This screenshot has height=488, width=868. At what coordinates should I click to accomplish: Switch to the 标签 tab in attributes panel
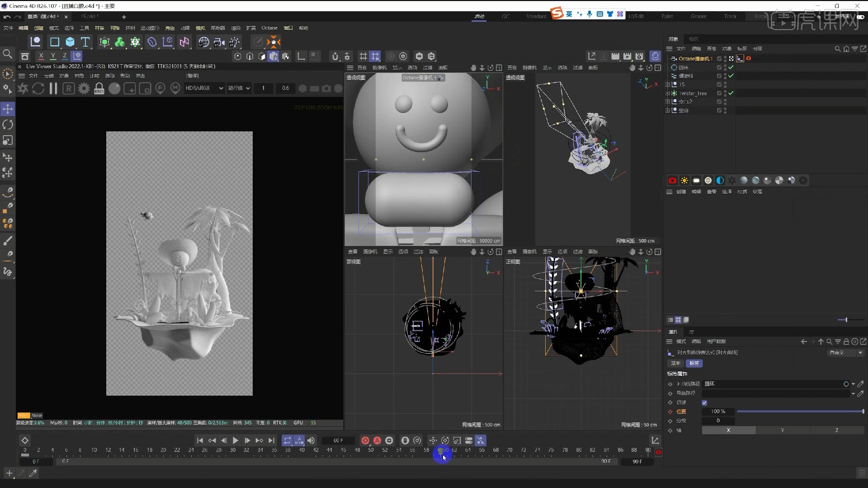click(695, 363)
